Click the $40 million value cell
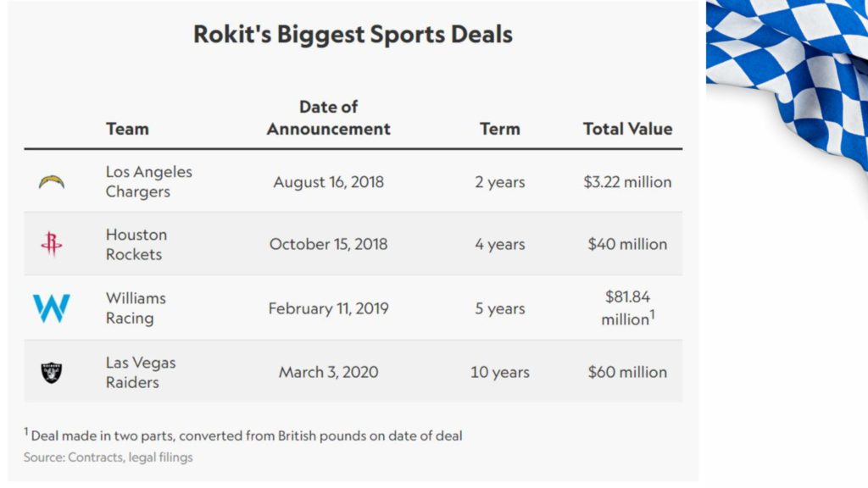This screenshot has width=868, height=488. coord(627,245)
